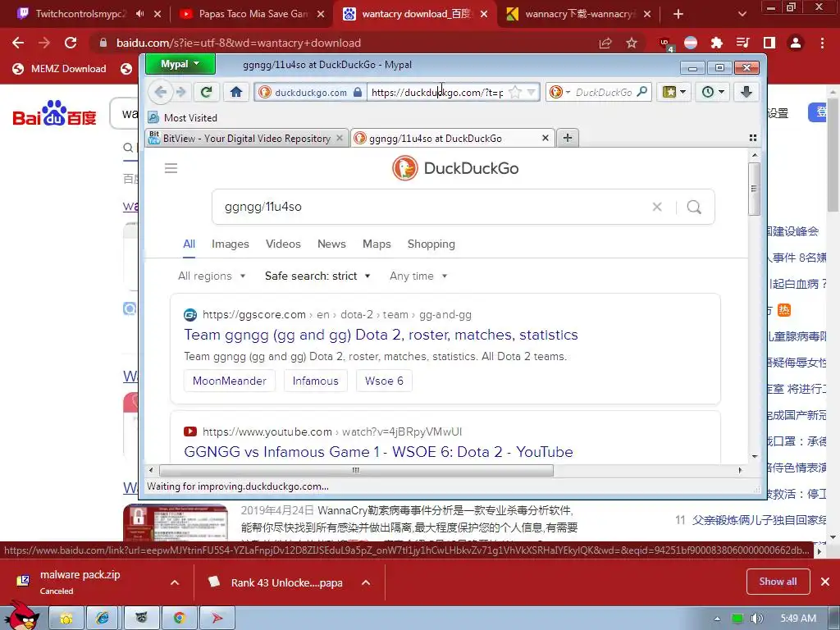840x630 pixels.
Task: Open GGNGG vs Infamous Game 1 YouTube result
Action: pyautogui.click(x=378, y=452)
